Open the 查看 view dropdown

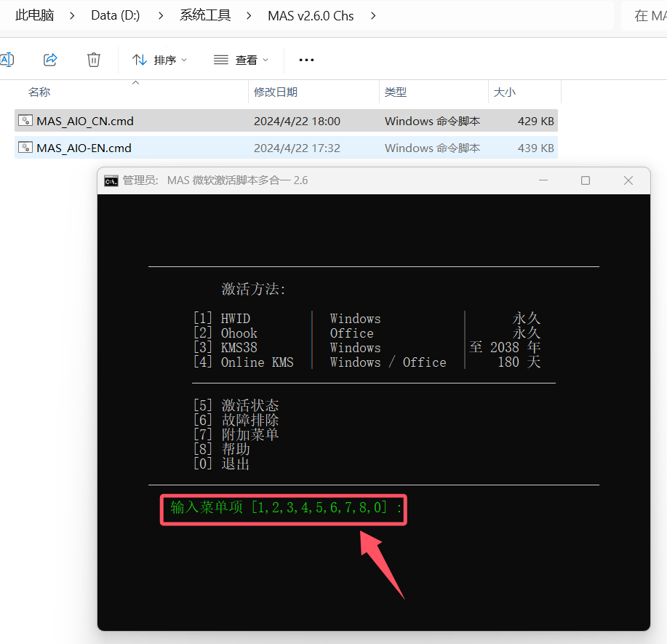(241, 60)
